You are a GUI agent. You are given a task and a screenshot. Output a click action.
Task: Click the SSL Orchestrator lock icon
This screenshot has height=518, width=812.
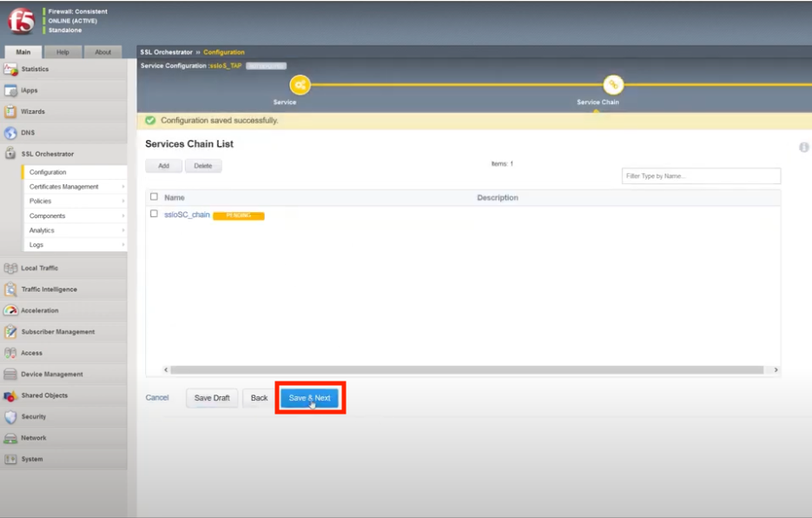[10, 154]
